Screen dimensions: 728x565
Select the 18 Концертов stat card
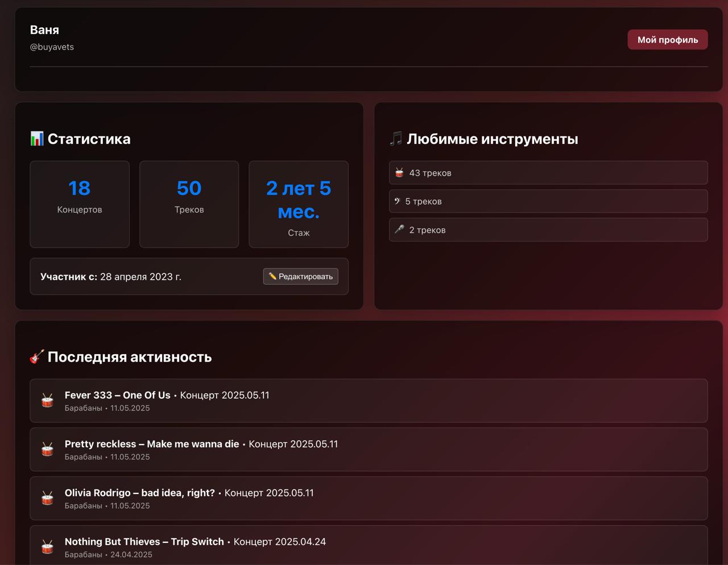80,204
